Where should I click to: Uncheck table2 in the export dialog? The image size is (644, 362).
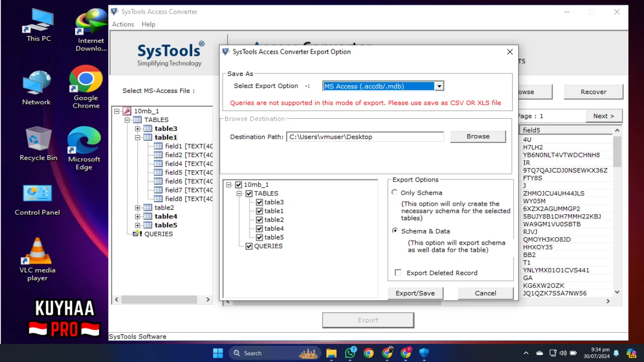259,220
